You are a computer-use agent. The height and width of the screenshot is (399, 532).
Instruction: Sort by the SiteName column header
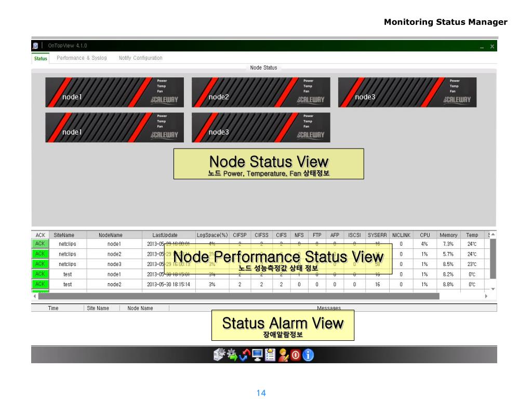(x=68, y=235)
